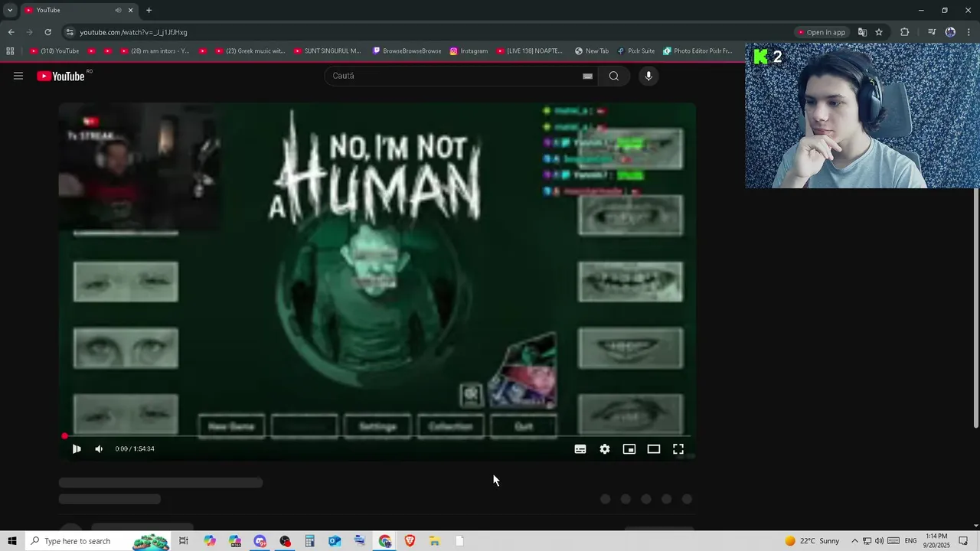The height and width of the screenshot is (551, 980).
Task: Open the 22°C Sunny weather widget
Action: (812, 541)
